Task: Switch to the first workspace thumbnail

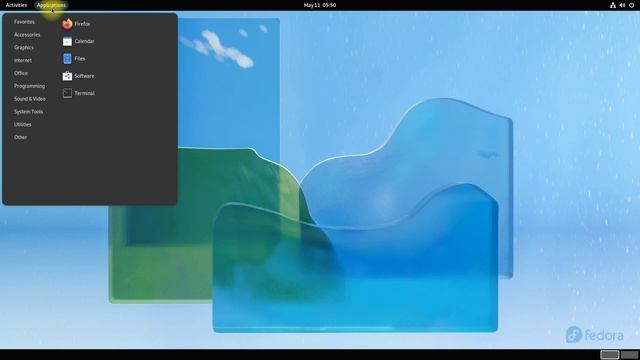Action: [x=609, y=354]
